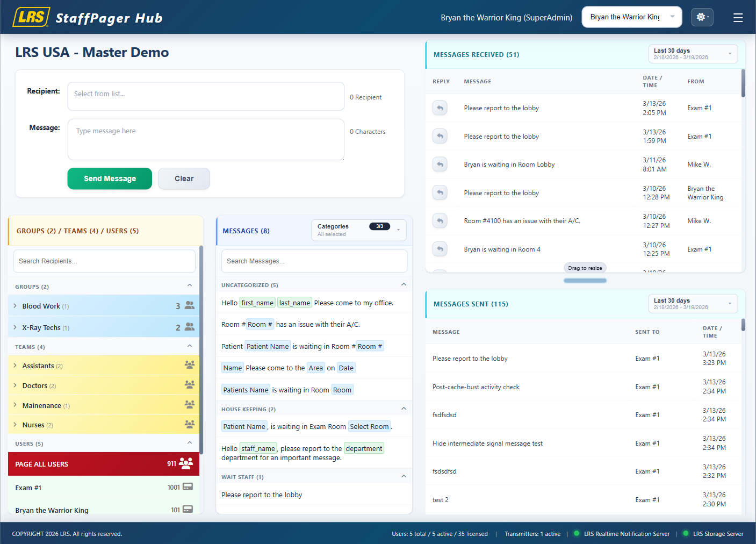Expand the Doctors team entry
Image resolution: width=756 pixels, height=544 pixels.
pyautogui.click(x=15, y=385)
